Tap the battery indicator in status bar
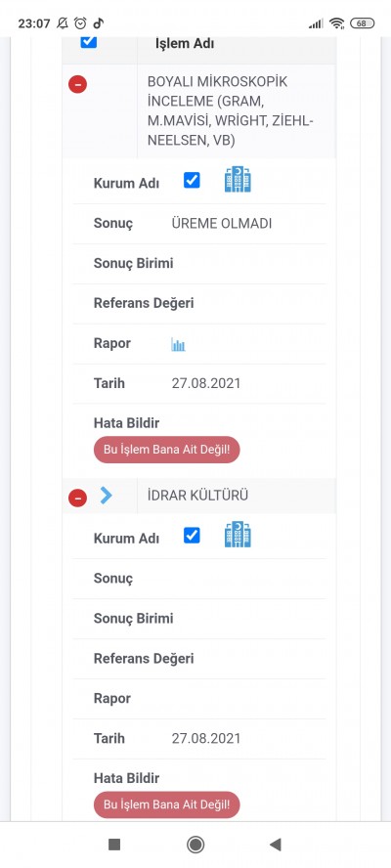The height and width of the screenshot is (868, 391). (363, 23)
